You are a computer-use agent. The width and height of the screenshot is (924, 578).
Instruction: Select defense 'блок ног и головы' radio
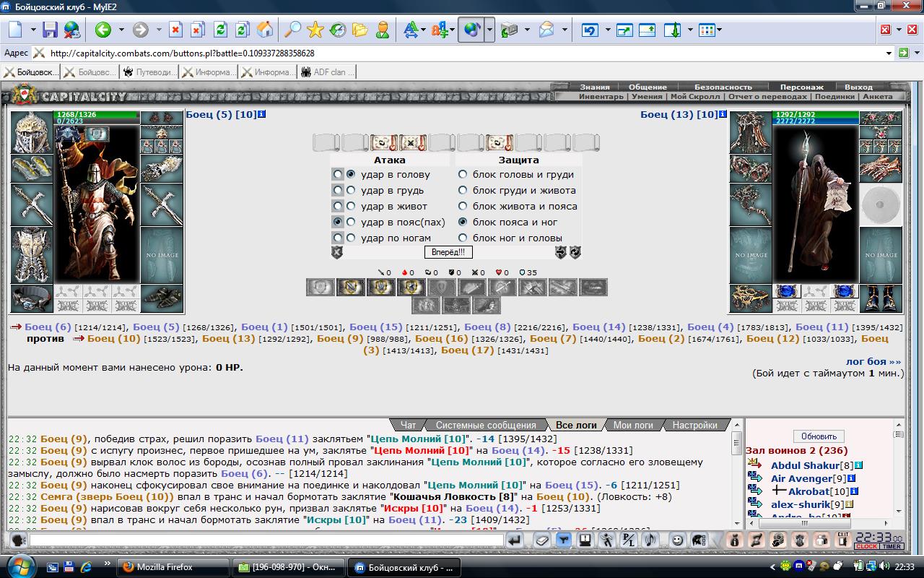pos(463,238)
